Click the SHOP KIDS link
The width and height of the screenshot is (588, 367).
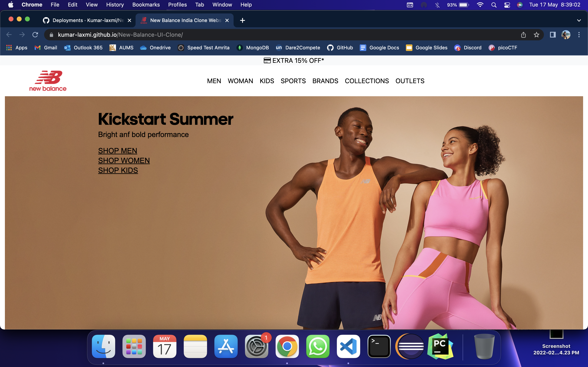pos(118,170)
